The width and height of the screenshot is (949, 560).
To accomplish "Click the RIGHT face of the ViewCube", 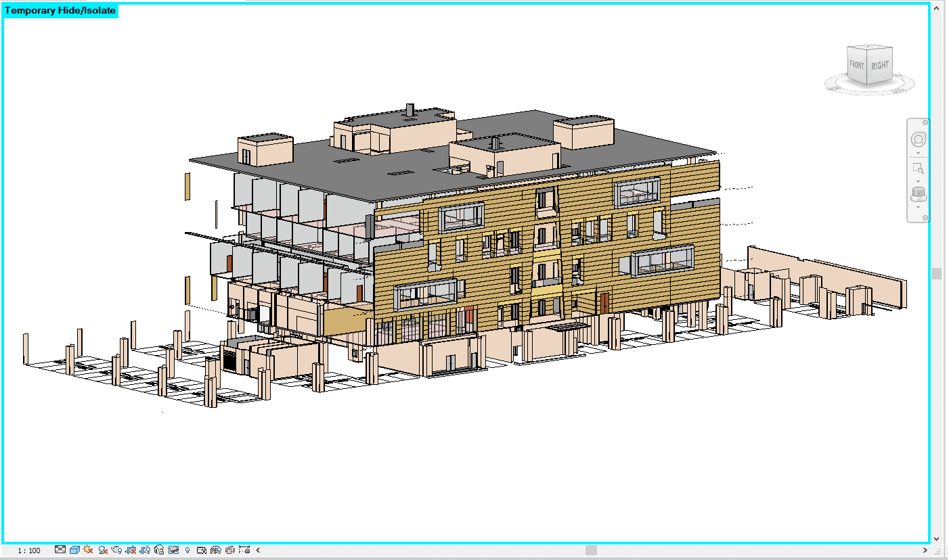I will (880, 66).
